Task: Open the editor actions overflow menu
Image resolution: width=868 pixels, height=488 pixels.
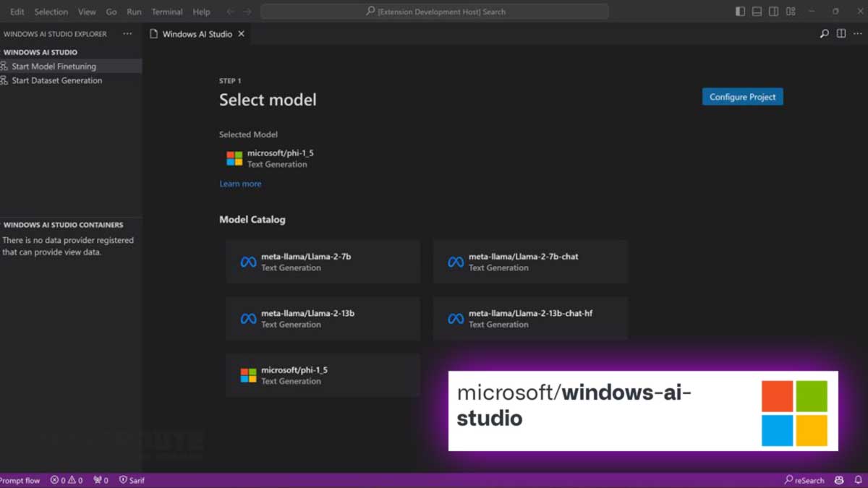Action: tap(858, 33)
